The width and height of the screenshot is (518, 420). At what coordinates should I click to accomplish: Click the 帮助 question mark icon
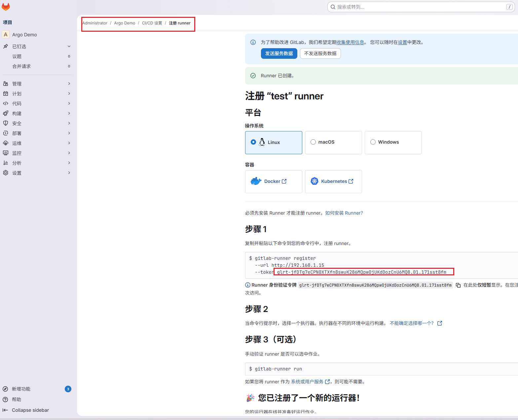tap(5, 400)
